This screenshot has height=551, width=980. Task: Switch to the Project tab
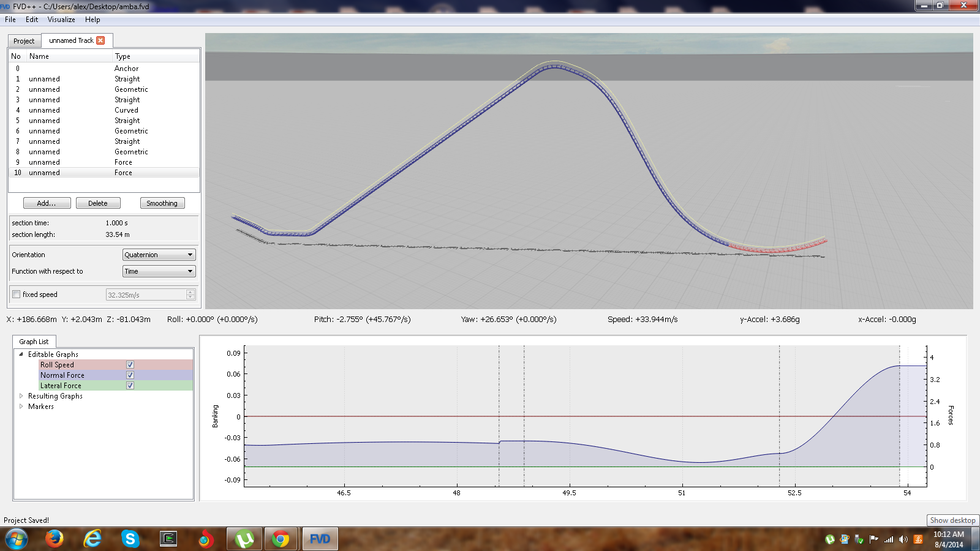click(x=24, y=41)
